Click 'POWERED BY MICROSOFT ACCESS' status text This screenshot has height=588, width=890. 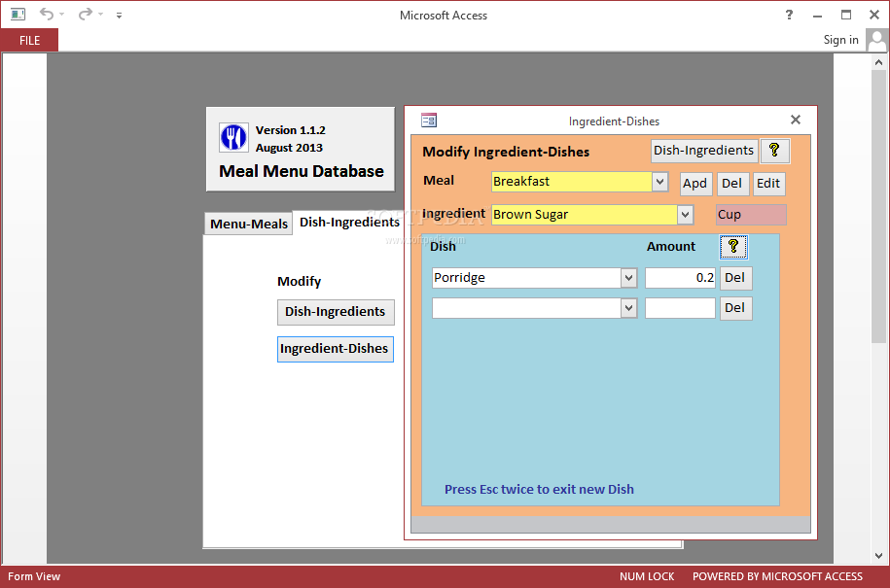(x=777, y=576)
